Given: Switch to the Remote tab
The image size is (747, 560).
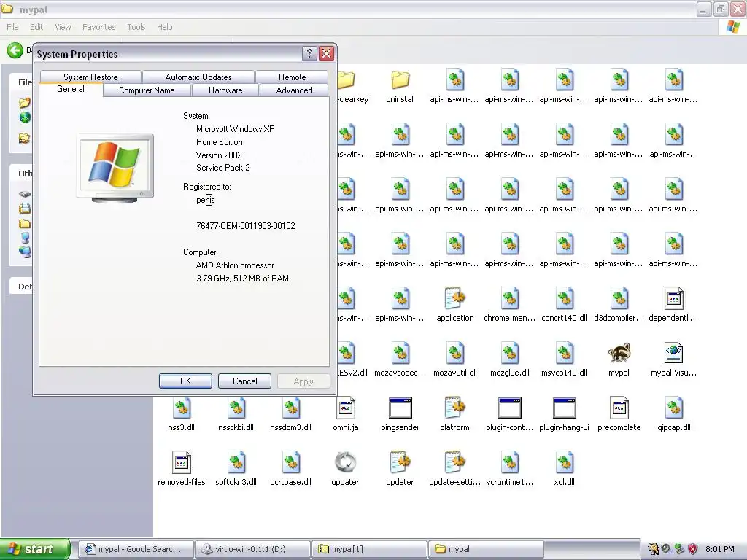Looking at the screenshot, I should 292,77.
